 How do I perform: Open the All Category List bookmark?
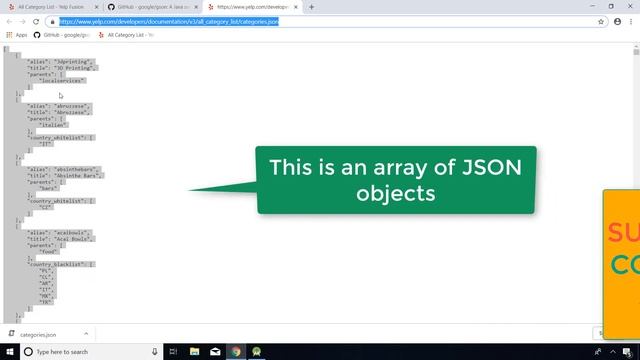point(126,35)
